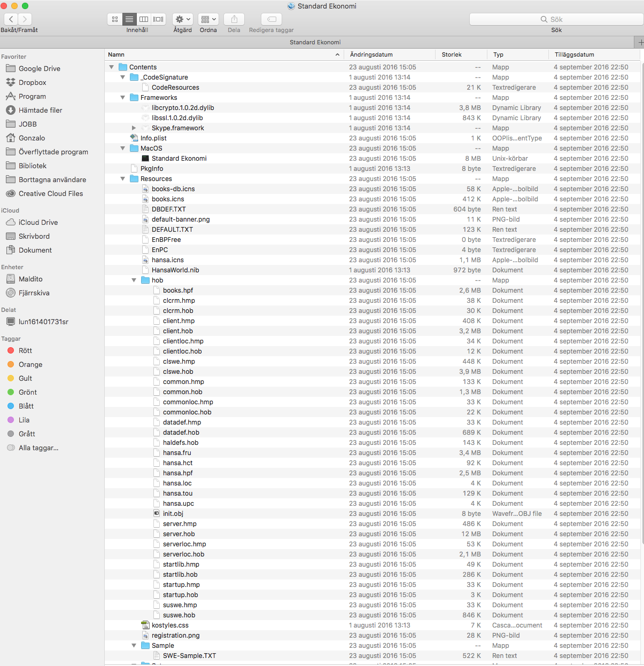Switch to list view mode
This screenshot has width=644, height=666.
129,19
